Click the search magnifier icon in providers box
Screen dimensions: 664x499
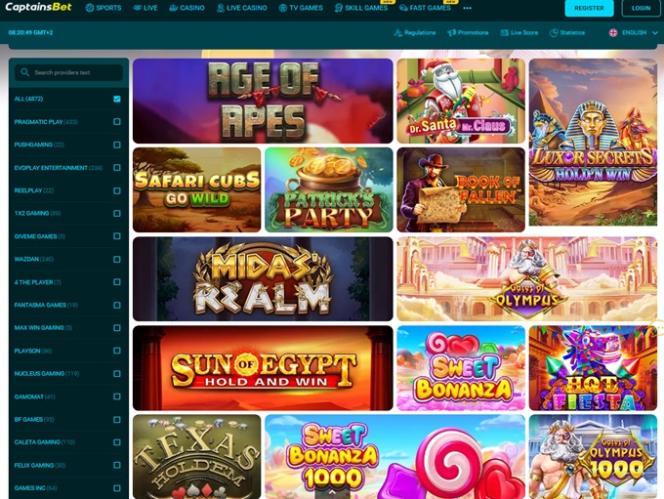click(25, 72)
